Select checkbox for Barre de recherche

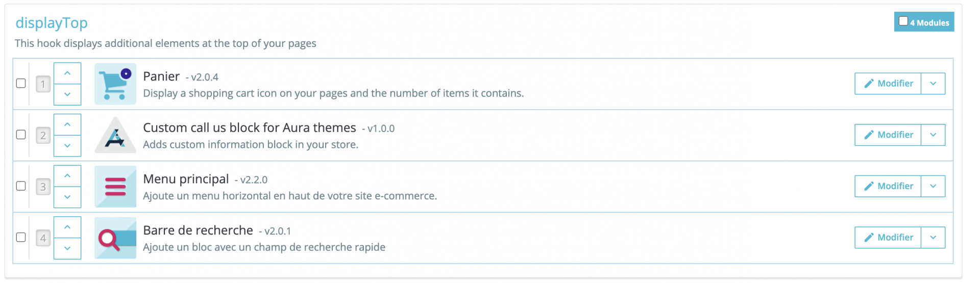click(21, 238)
